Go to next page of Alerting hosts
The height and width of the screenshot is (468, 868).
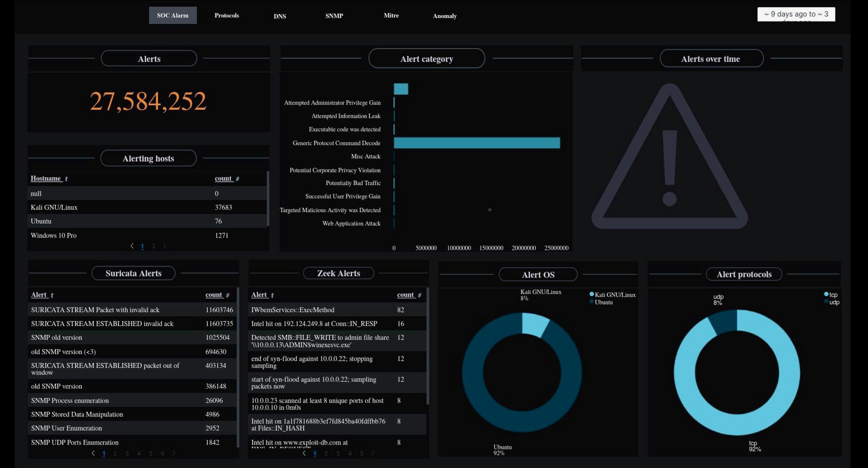click(164, 246)
